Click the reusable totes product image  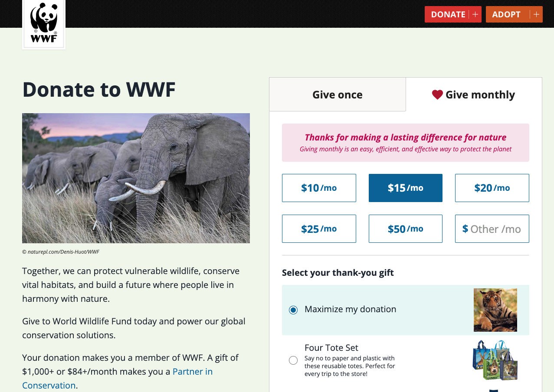pyautogui.click(x=495, y=360)
